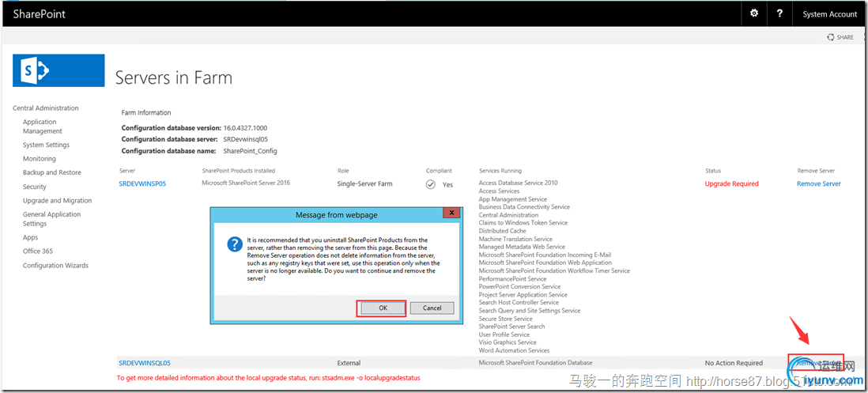Click the App Management Service entry
Viewport: 868px width, 393px height.
(512, 198)
